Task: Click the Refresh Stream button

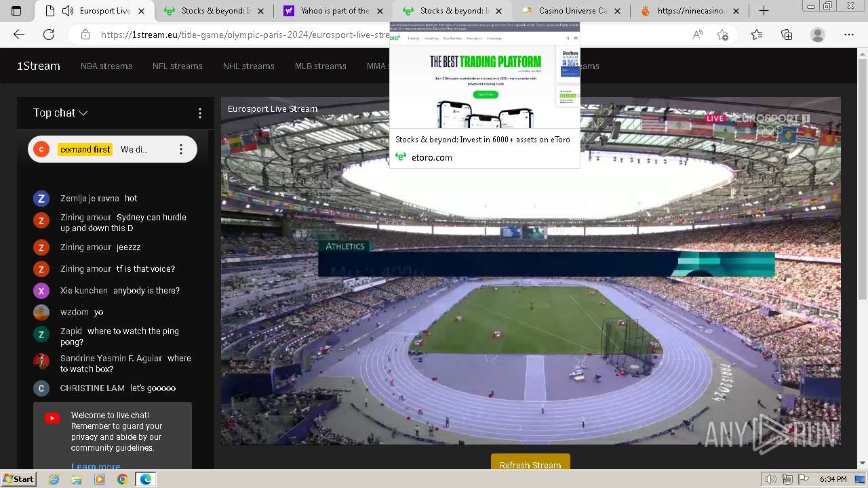Action: [x=530, y=464]
